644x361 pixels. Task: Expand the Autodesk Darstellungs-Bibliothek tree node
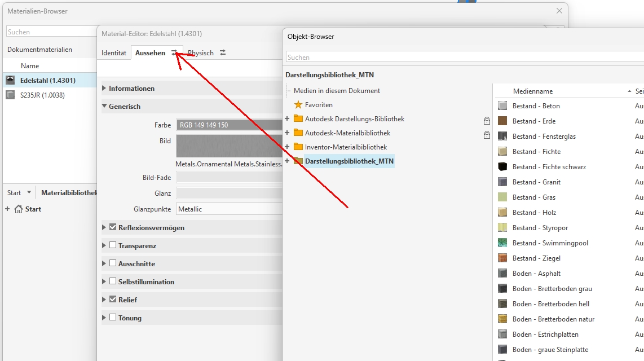click(x=287, y=118)
